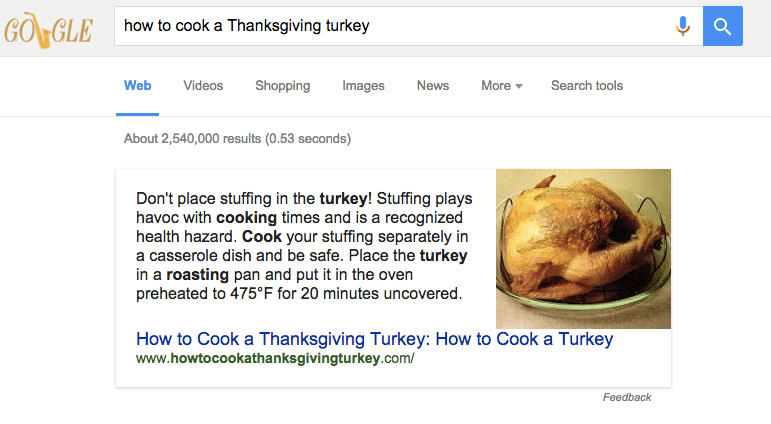Go to the Images tab

(363, 86)
